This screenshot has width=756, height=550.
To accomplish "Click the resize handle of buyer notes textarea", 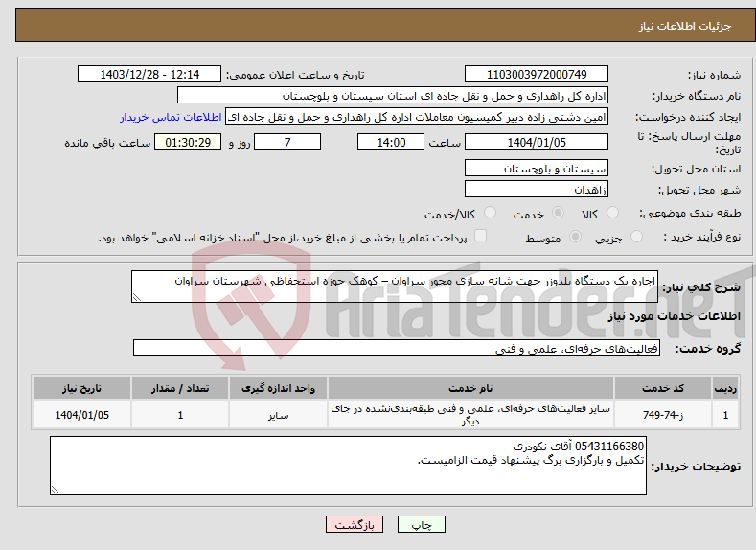I will 55,490.
